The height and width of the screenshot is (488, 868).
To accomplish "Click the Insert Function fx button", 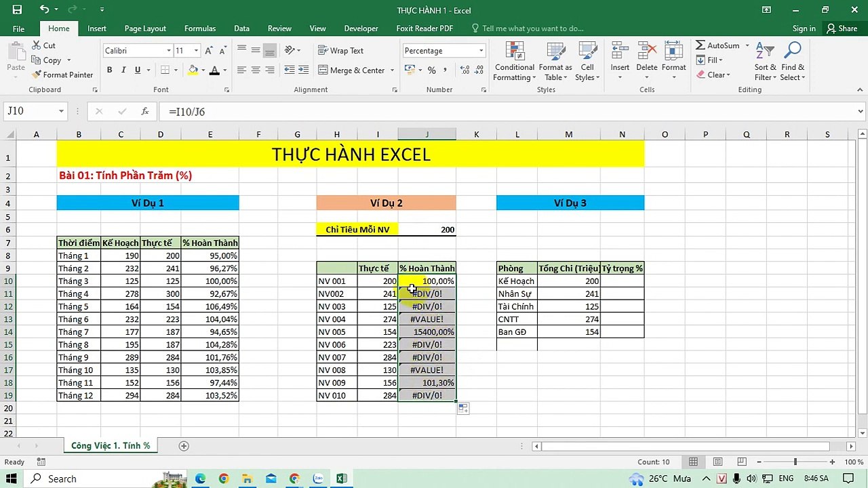I will (144, 111).
